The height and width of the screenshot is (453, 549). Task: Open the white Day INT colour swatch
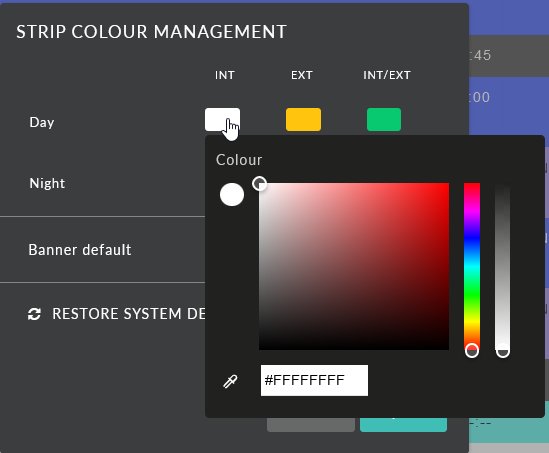(222, 119)
